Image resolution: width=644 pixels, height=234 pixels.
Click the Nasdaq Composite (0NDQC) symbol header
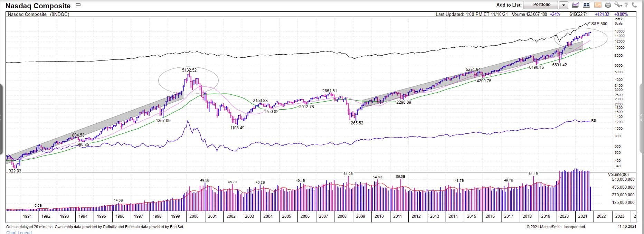38,15
